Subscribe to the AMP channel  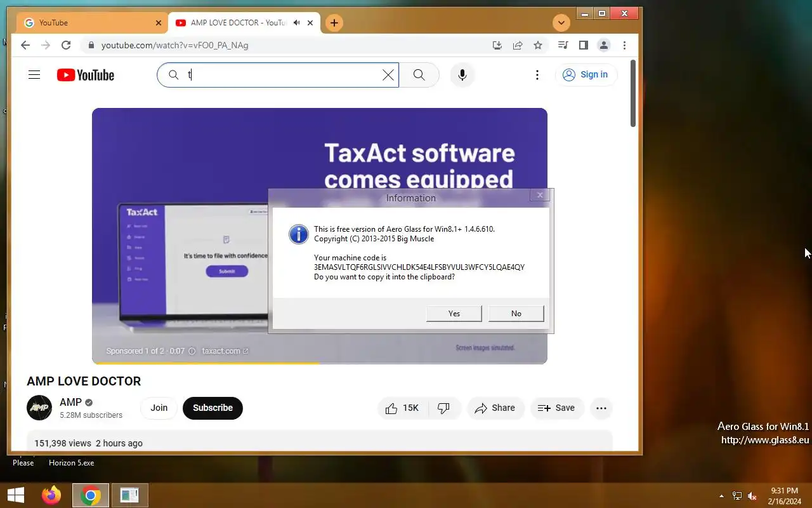[x=213, y=408]
